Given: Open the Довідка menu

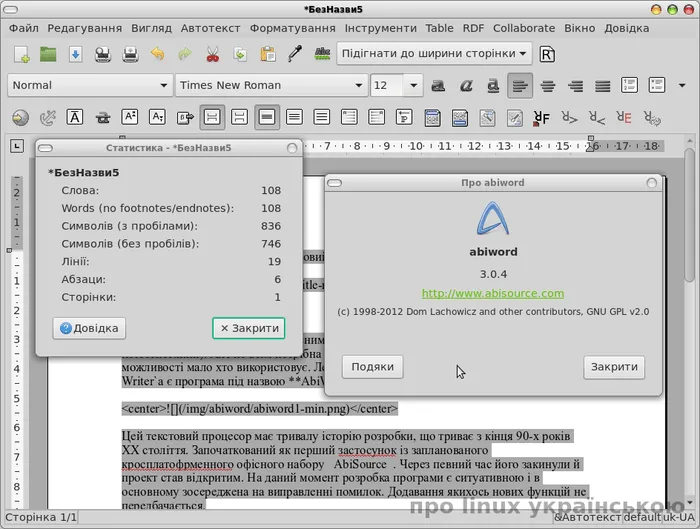Looking at the screenshot, I should 626,28.
